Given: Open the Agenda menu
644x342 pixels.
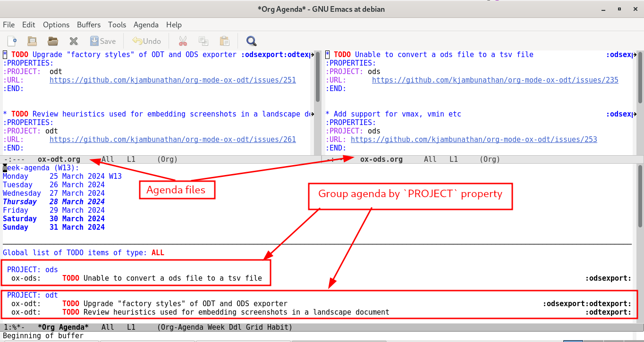Looking at the screenshot, I should 146,25.
